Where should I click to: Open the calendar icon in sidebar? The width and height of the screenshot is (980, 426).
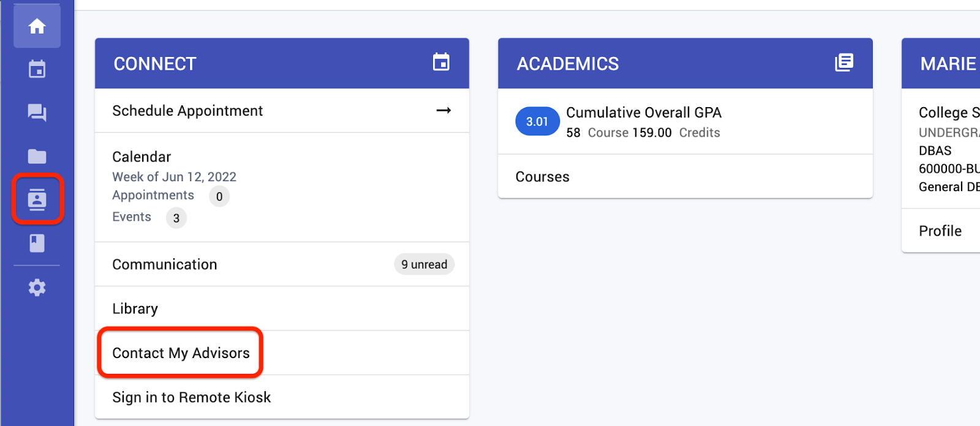[x=37, y=69]
